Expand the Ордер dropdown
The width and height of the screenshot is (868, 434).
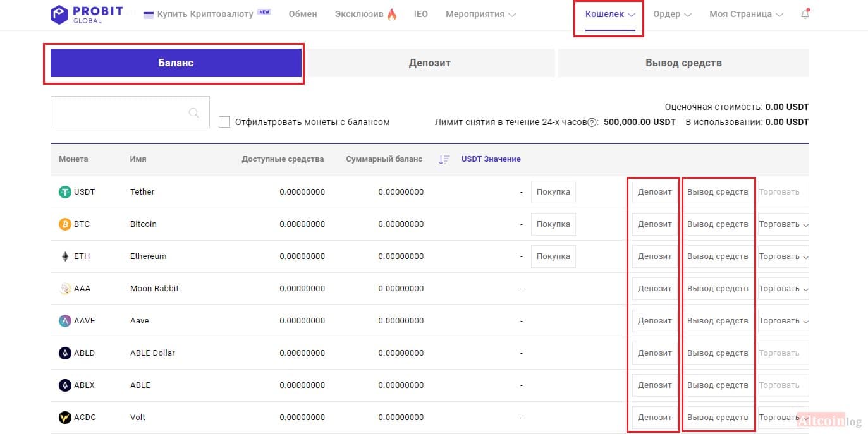(x=673, y=14)
